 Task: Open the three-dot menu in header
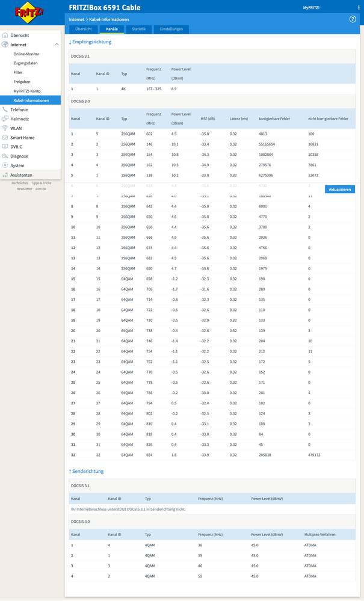click(359, 8)
